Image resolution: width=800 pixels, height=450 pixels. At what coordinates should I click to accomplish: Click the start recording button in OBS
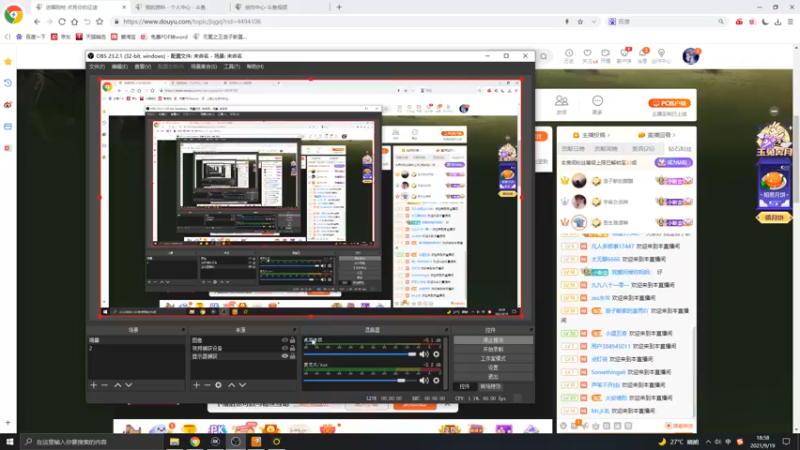493,349
